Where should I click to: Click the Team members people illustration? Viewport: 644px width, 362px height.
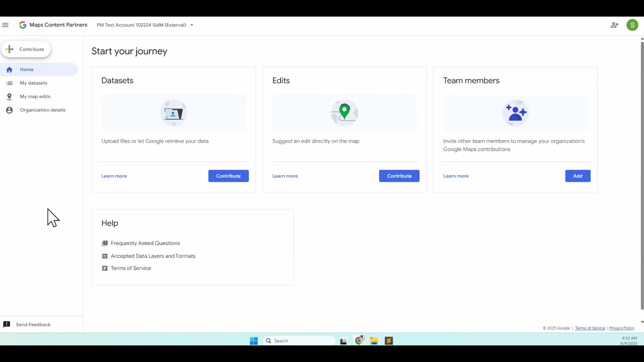515,113
